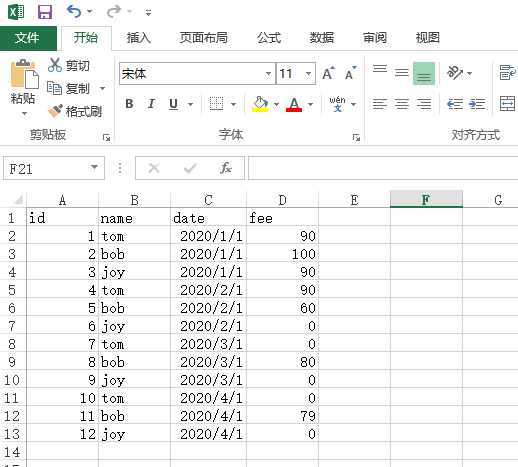The height and width of the screenshot is (467, 518).
Task: Expand the Name Box F21 dropdown
Action: [x=94, y=167]
